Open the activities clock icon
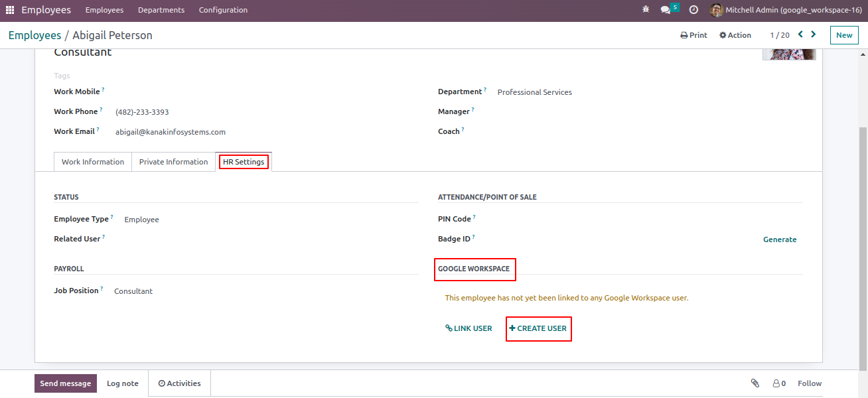 pyautogui.click(x=693, y=10)
